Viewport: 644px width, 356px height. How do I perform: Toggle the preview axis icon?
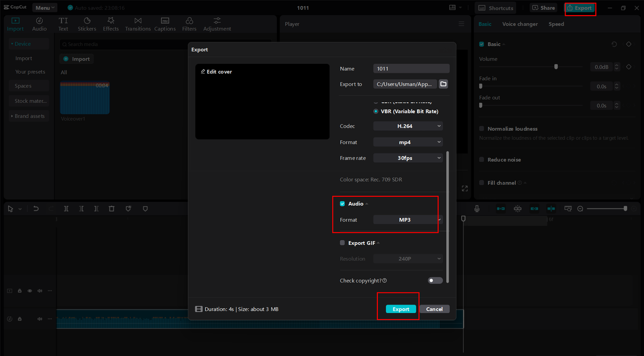point(551,208)
